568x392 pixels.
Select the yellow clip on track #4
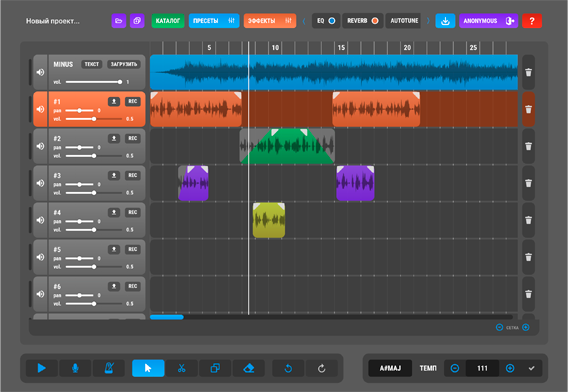point(269,220)
